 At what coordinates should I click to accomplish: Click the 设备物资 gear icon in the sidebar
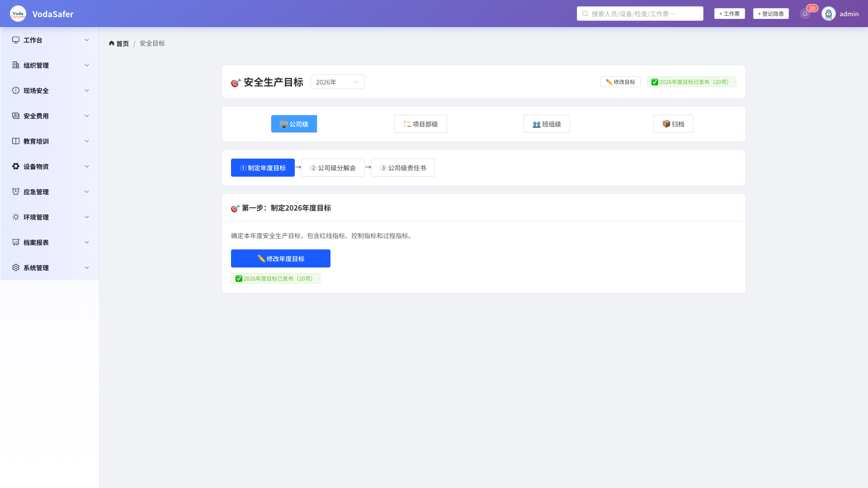click(16, 166)
